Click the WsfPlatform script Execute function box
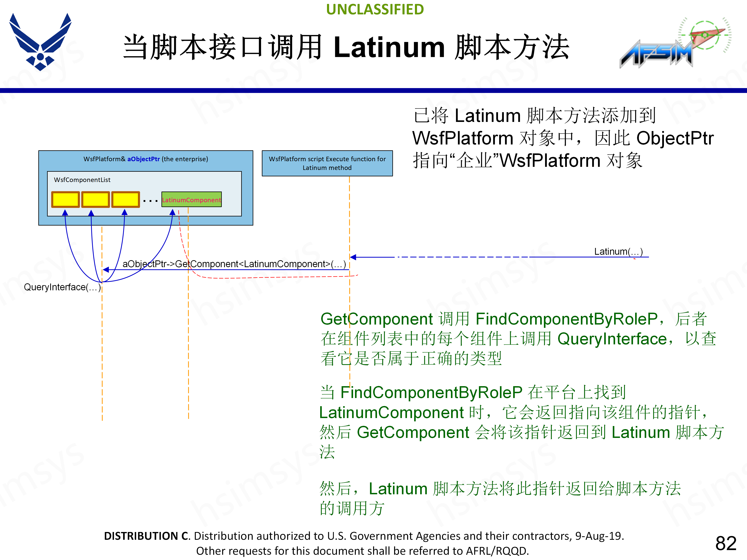Screen dimensions: 747x560 [x=327, y=163]
